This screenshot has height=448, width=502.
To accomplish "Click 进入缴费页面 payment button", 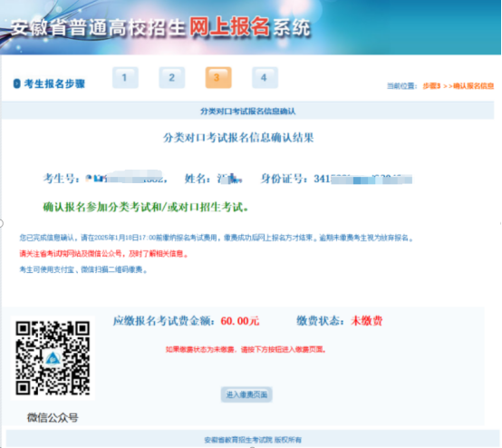I will point(246,394).
